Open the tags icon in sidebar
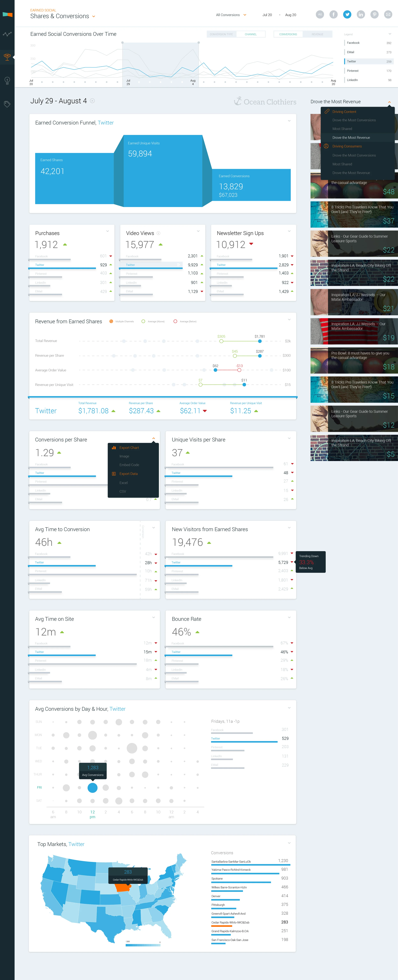Screen dimensions: 398x980 point(7,104)
